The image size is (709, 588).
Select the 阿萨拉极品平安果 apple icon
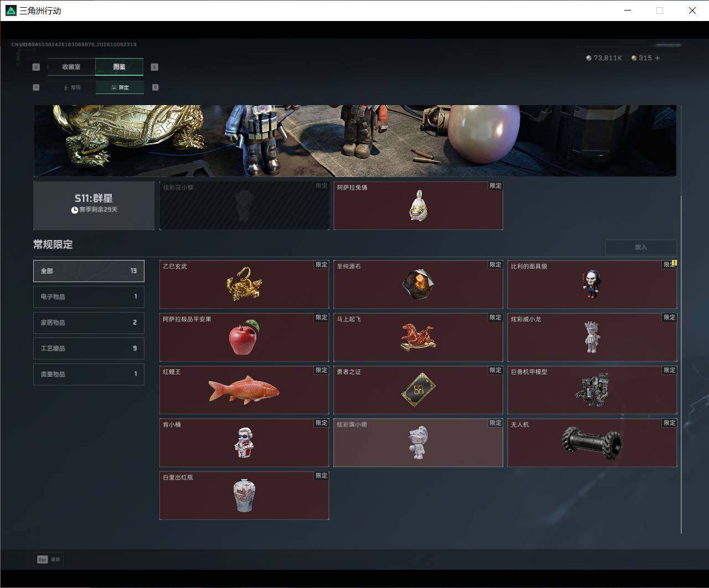[244, 337]
